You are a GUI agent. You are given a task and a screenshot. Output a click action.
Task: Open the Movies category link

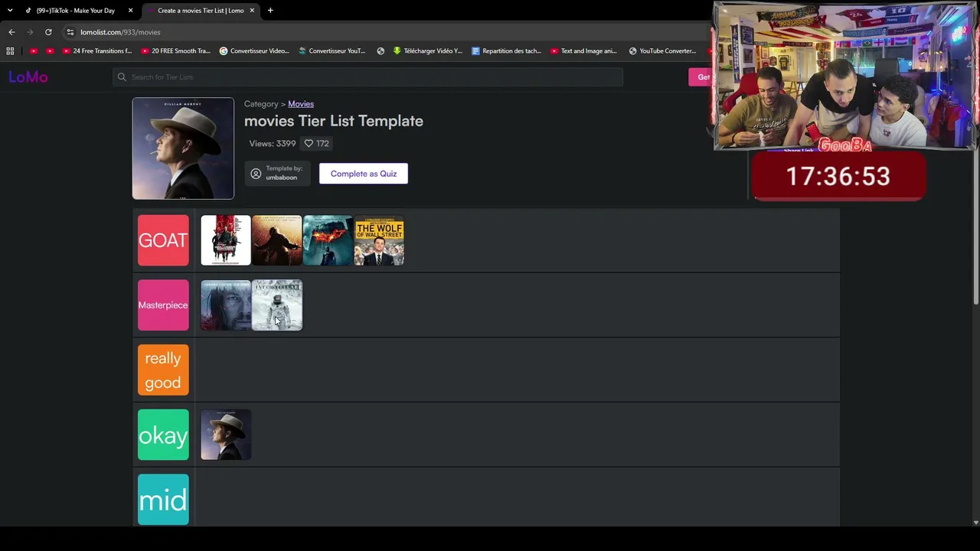tap(301, 104)
